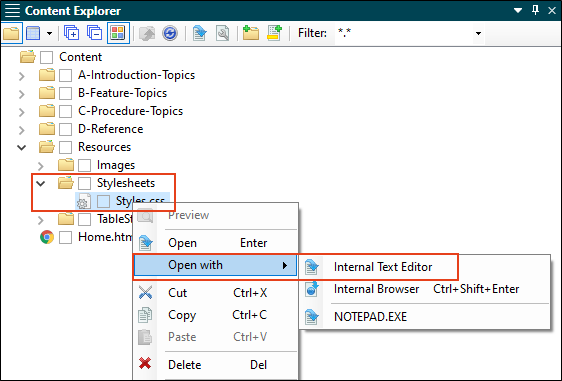Image resolution: width=562 pixels, height=381 pixels.
Task: Click the Chrome icon beside Home.htm
Action: [47, 237]
